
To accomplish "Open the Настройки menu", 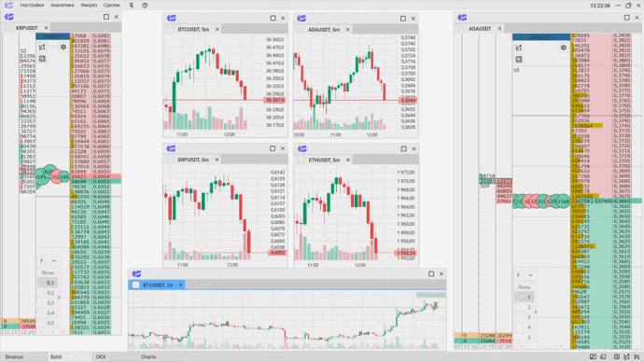I will pyautogui.click(x=32, y=6).
